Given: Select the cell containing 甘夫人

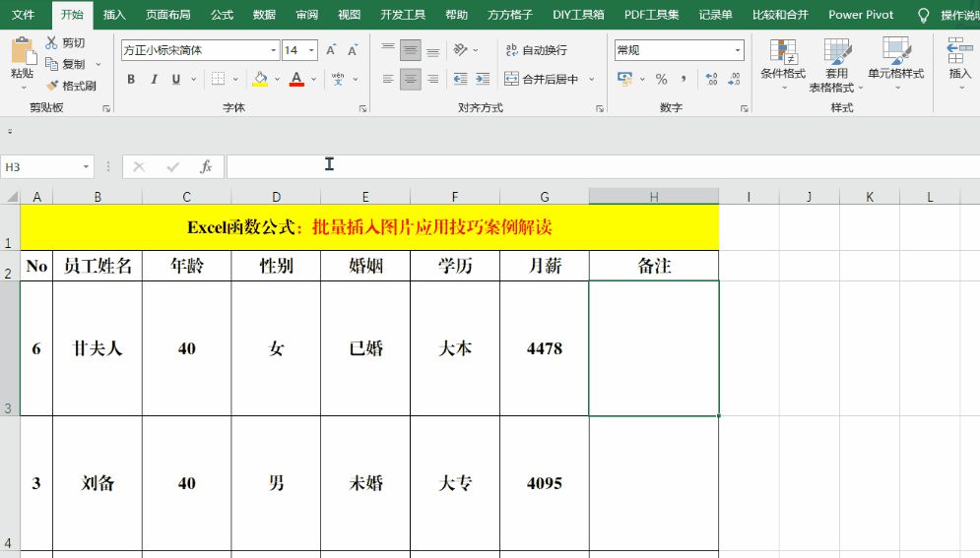Looking at the screenshot, I should tap(98, 348).
